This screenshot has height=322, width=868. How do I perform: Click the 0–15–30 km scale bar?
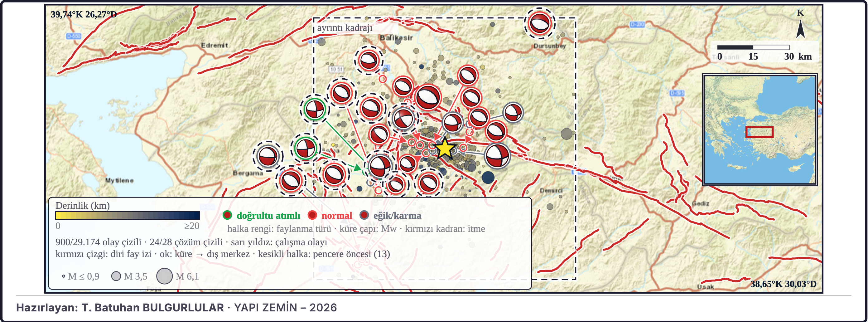[x=754, y=47]
